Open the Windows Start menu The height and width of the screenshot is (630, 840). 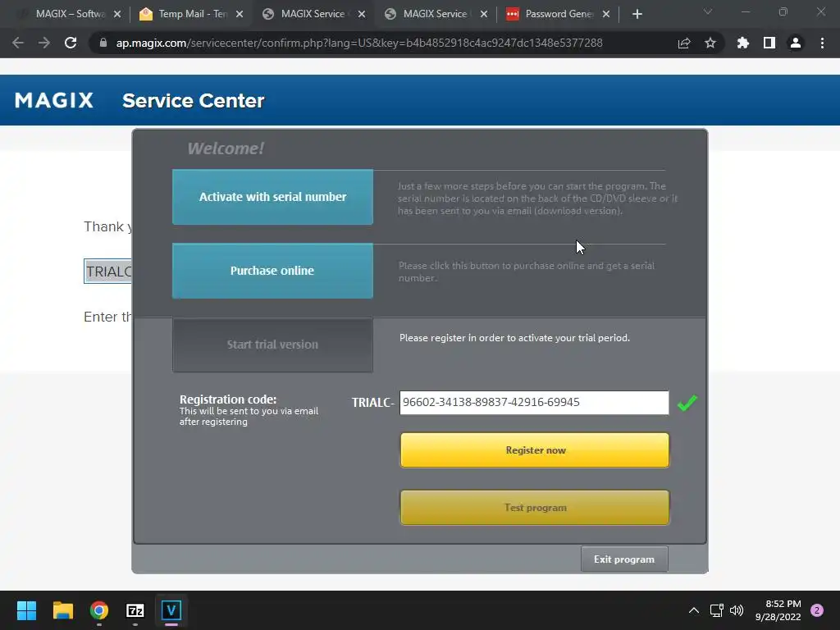pos(26,610)
